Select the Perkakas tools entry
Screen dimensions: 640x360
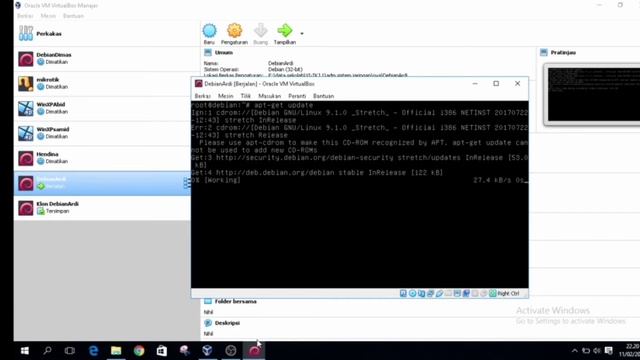pos(107,33)
